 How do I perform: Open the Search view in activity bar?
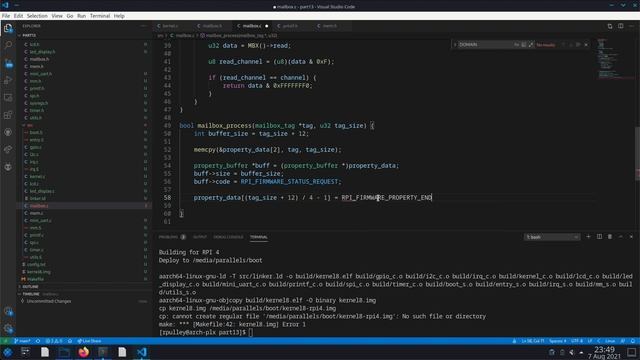[x=8, y=45]
